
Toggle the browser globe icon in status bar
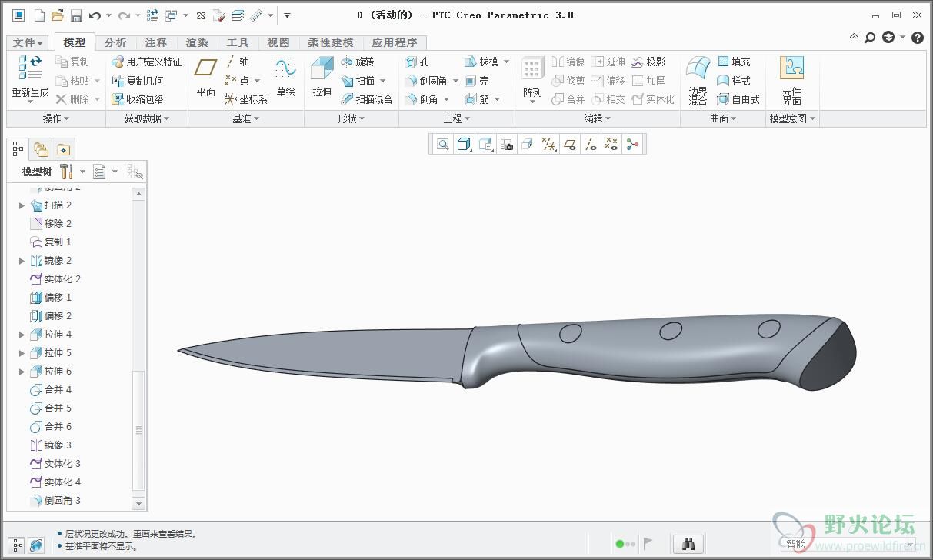point(36,545)
